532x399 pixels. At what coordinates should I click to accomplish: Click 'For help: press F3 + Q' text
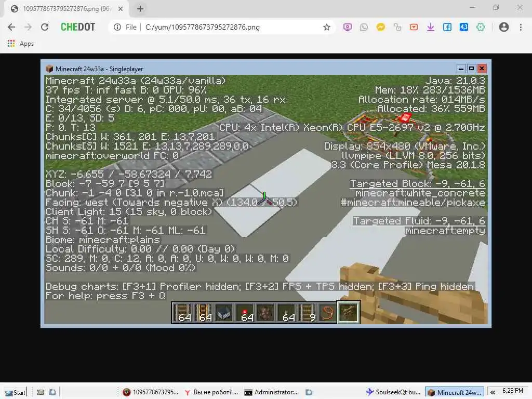[105, 296]
